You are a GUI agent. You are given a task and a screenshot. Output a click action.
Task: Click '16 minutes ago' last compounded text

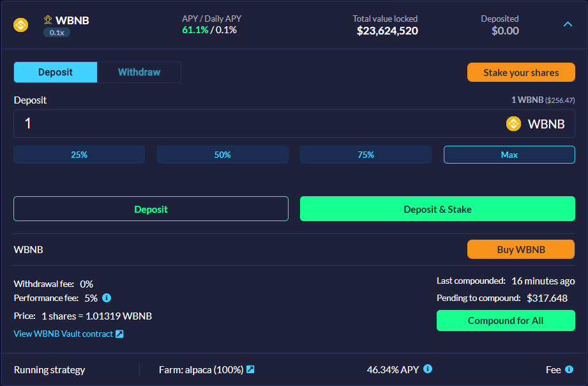[x=543, y=281]
